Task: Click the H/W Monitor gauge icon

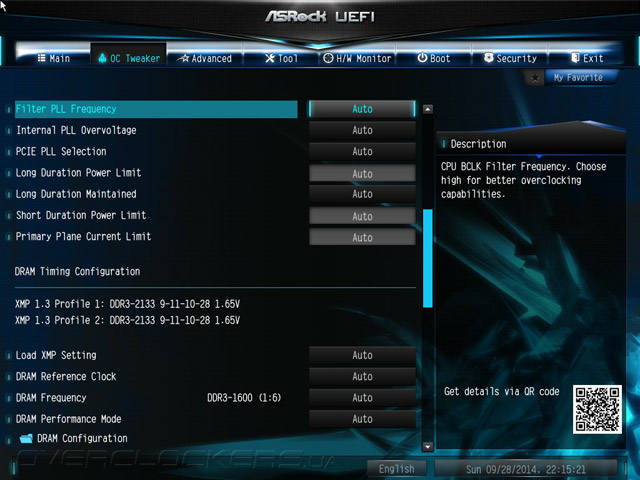Action: (328, 58)
